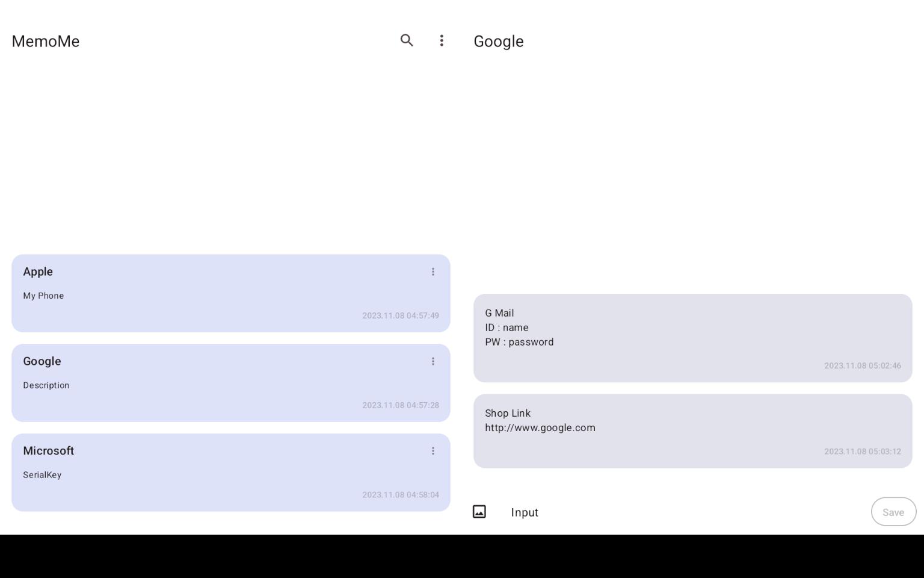
Task: Tap the 'My Phone' description text
Action: (x=43, y=296)
